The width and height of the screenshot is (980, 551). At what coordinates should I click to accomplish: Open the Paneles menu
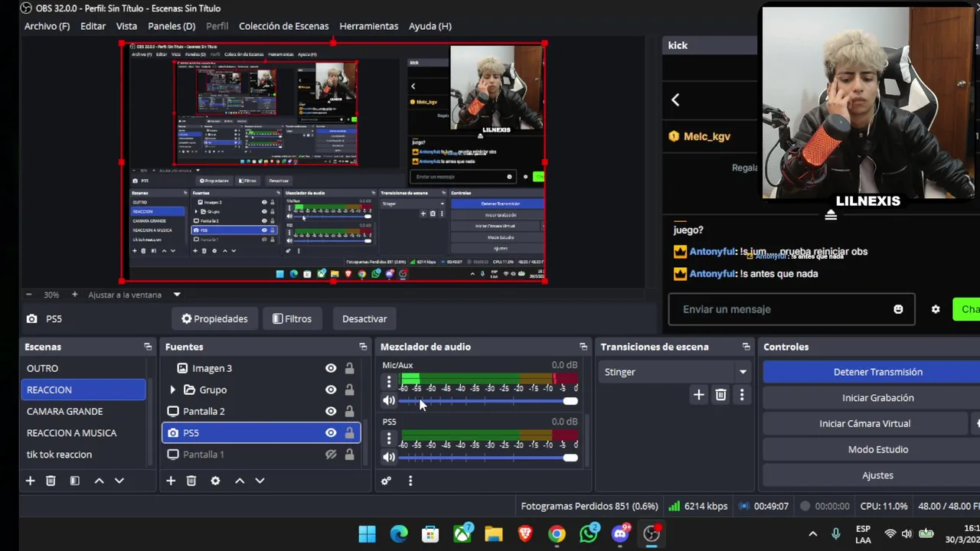(x=171, y=26)
